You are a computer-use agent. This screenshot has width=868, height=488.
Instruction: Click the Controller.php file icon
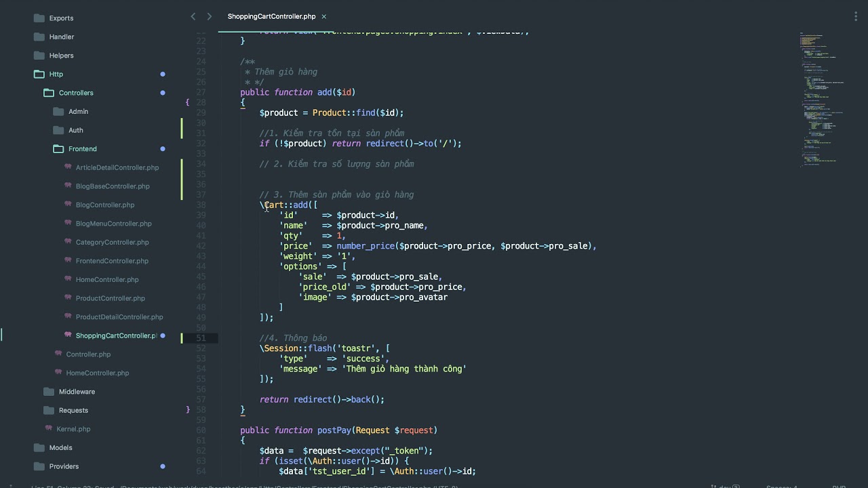pyautogui.click(x=58, y=354)
